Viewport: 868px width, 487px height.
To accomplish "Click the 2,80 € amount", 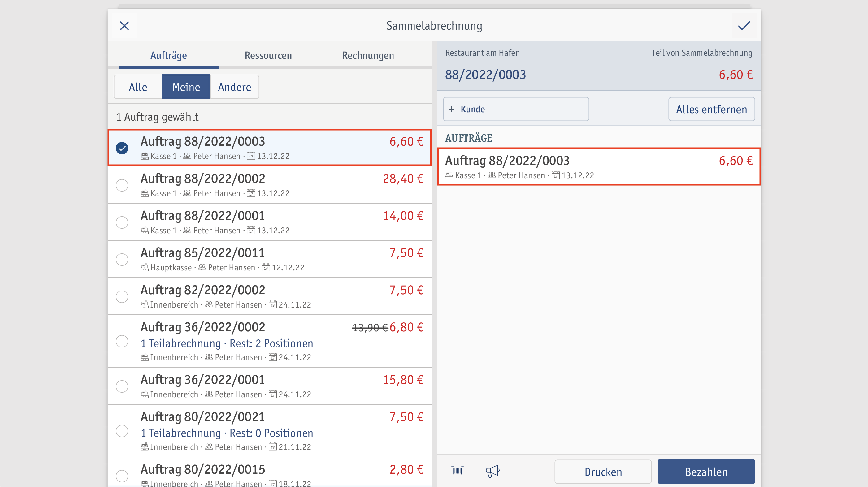I will point(406,469).
